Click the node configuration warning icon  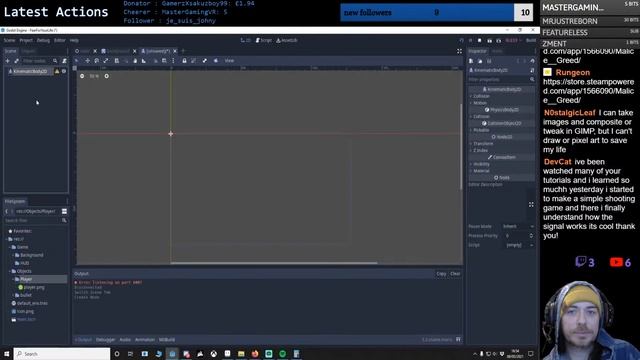coord(57,71)
